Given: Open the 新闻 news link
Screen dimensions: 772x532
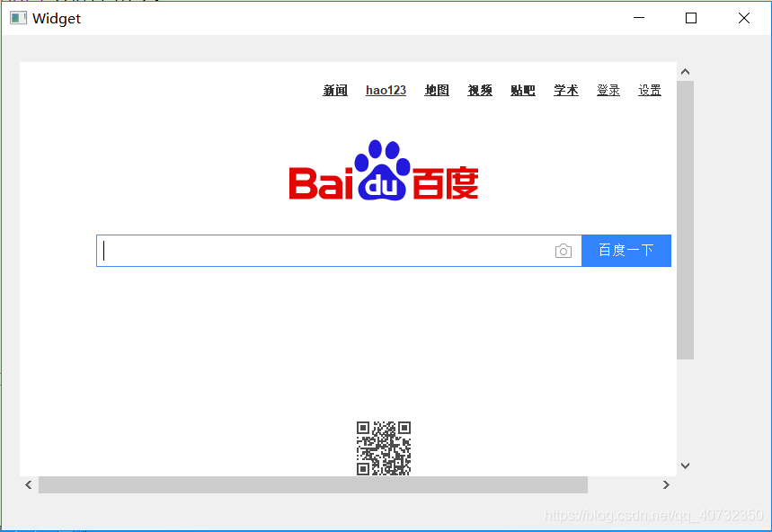Looking at the screenshot, I should (x=335, y=91).
